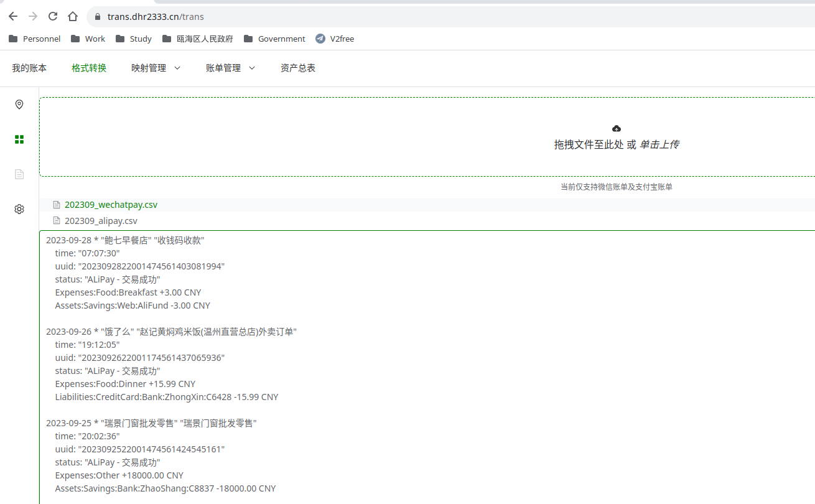The image size is (815, 504).
Task: Click the lock icon in address bar
Action: point(97,17)
